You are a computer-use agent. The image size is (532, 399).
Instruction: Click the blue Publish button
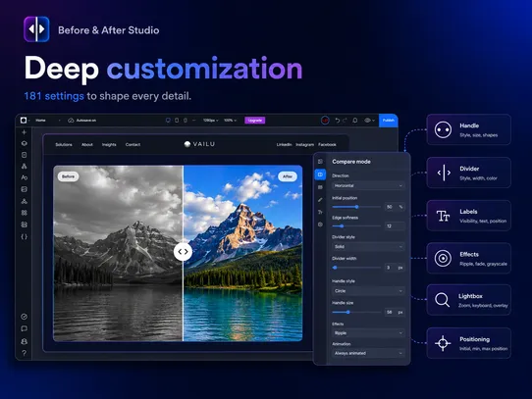click(389, 121)
